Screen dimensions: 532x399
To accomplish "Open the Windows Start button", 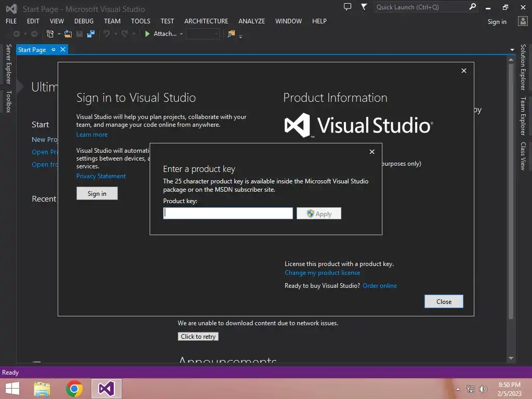I will click(12, 389).
